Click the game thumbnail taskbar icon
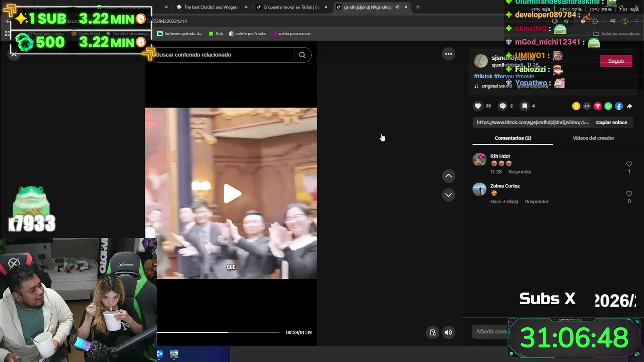This screenshot has height=362, width=644. pyautogui.click(x=174, y=354)
